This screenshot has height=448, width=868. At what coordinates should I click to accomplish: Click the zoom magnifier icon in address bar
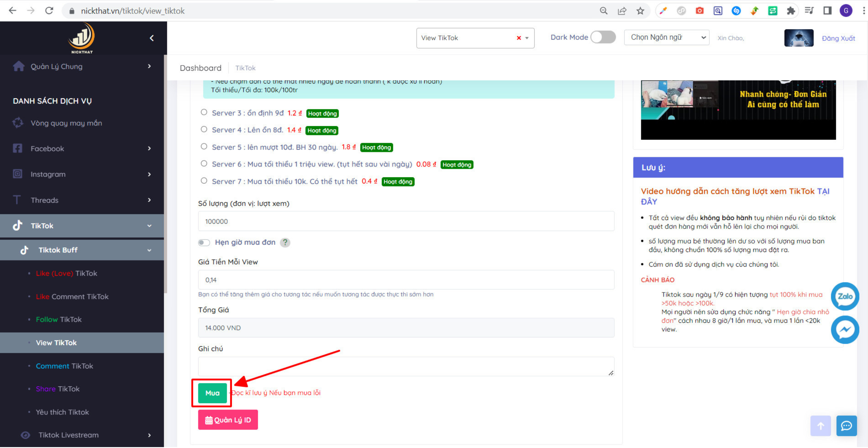[604, 11]
